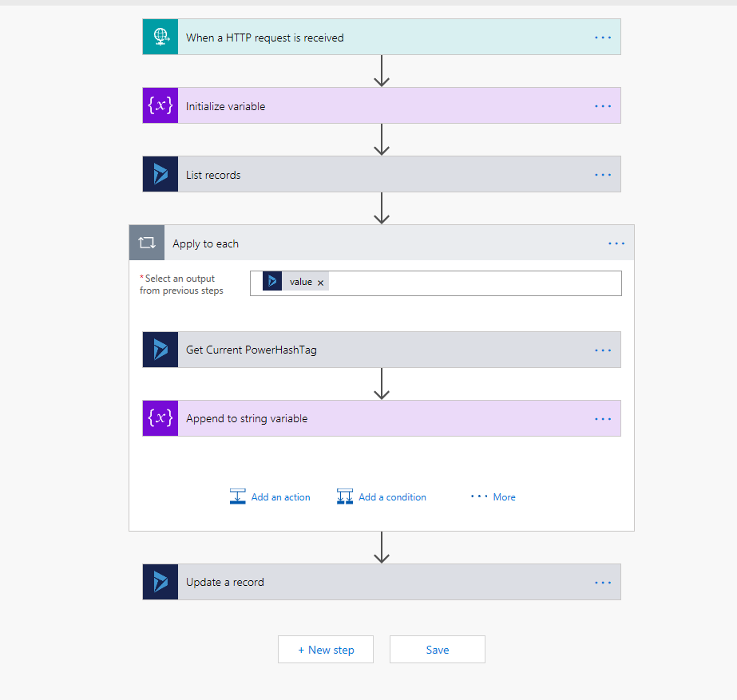Click Add a condition link

(382, 497)
